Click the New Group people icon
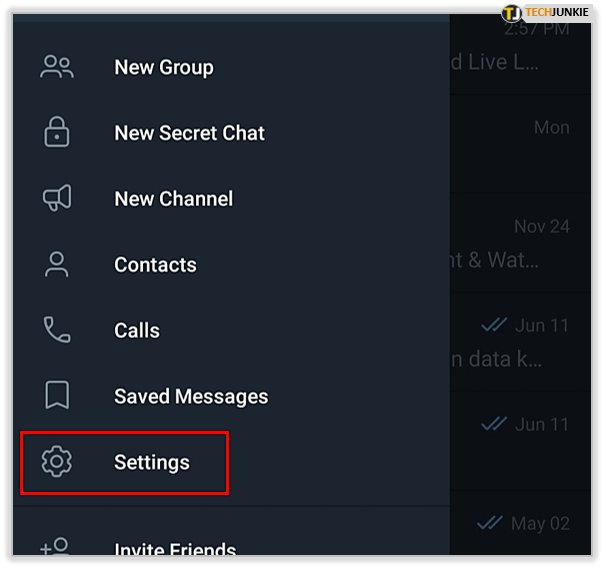This screenshot has height=568, width=604. click(x=57, y=67)
